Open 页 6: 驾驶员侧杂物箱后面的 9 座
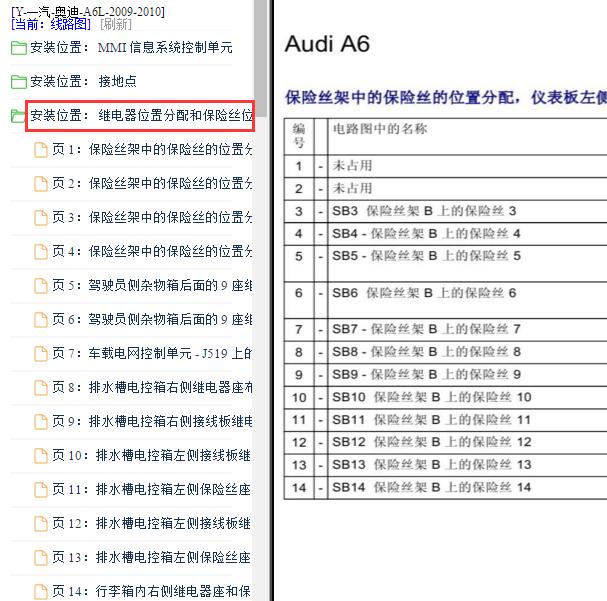The width and height of the screenshot is (607, 601). point(152,319)
